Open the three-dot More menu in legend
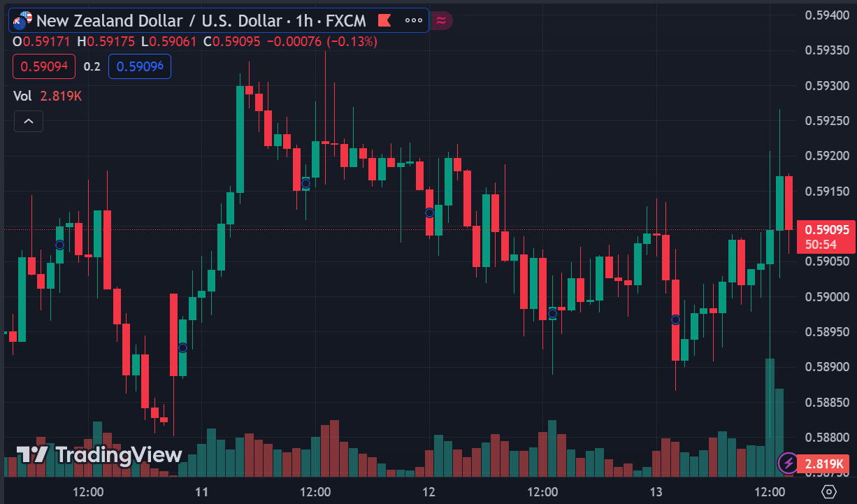This screenshot has width=857, height=504. pyautogui.click(x=413, y=21)
